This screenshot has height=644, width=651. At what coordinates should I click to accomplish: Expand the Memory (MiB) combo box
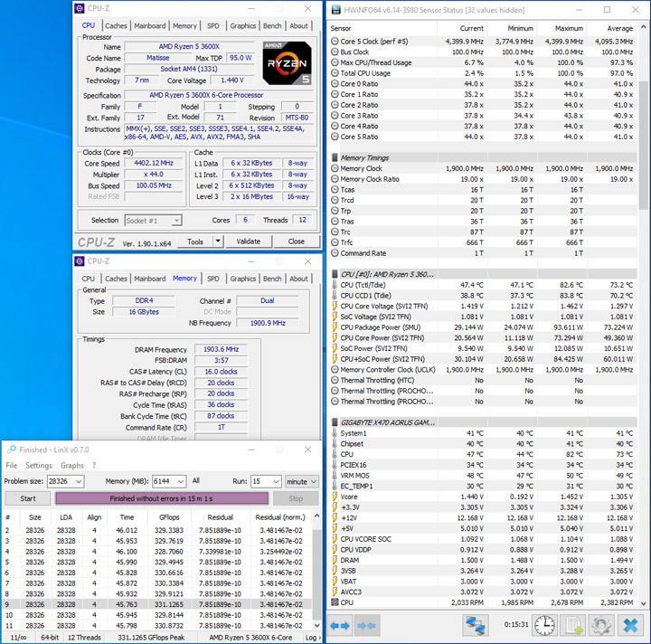click(x=182, y=482)
